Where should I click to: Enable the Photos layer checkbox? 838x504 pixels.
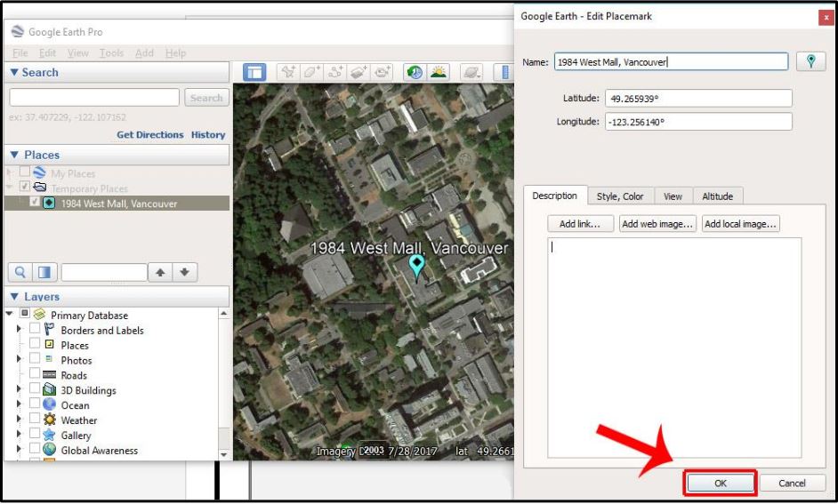click(35, 358)
